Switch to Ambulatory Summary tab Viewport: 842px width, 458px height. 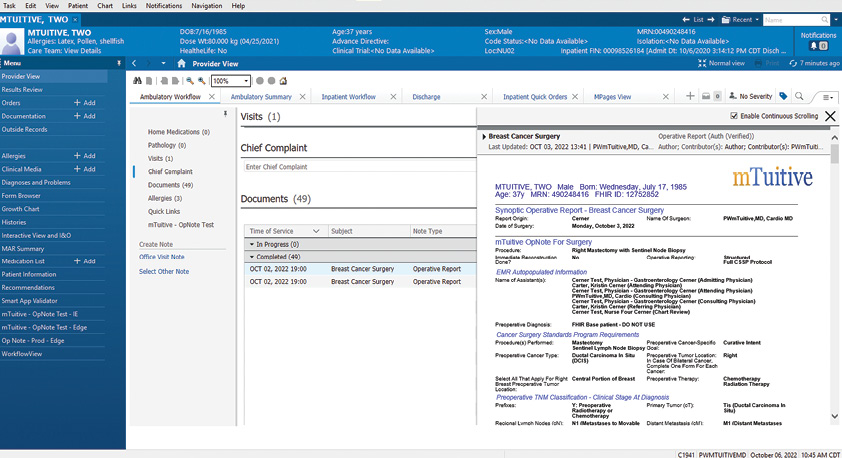261,97
